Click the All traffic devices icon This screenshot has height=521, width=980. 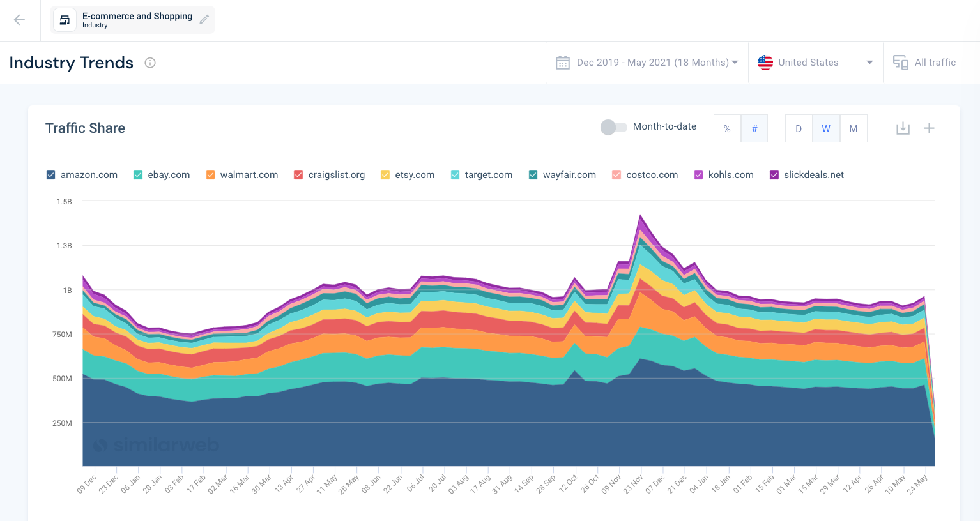coord(901,62)
